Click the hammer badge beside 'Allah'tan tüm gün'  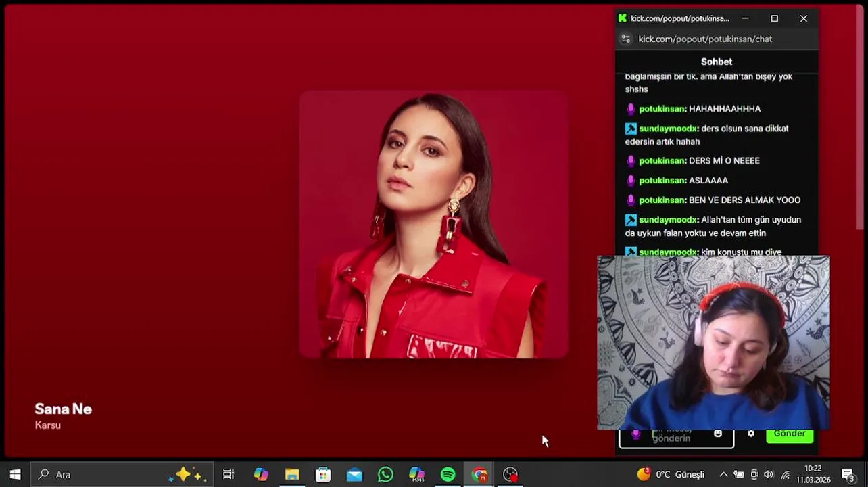(631, 219)
